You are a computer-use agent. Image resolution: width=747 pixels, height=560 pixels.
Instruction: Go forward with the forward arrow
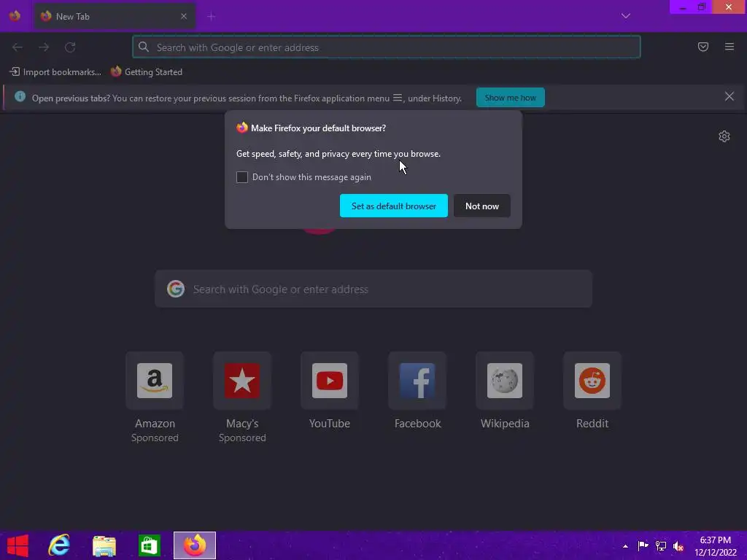(44, 47)
